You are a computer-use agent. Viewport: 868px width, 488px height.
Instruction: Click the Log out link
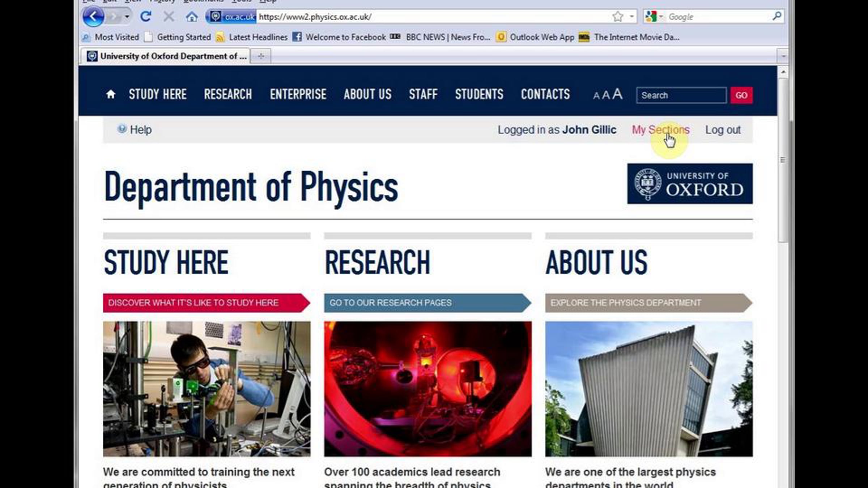[723, 130]
